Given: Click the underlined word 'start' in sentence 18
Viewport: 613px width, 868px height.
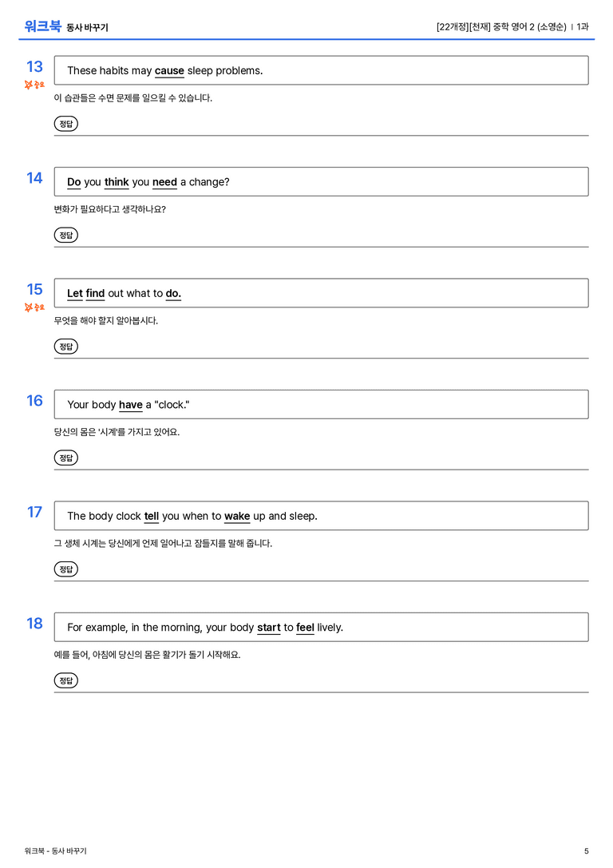Looking at the screenshot, I should (x=269, y=627).
